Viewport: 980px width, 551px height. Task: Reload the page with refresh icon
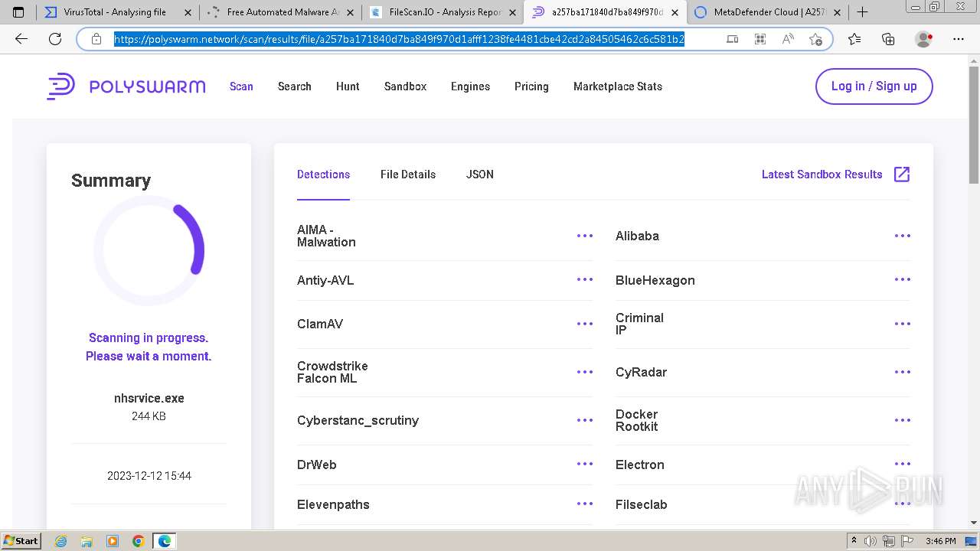click(55, 39)
